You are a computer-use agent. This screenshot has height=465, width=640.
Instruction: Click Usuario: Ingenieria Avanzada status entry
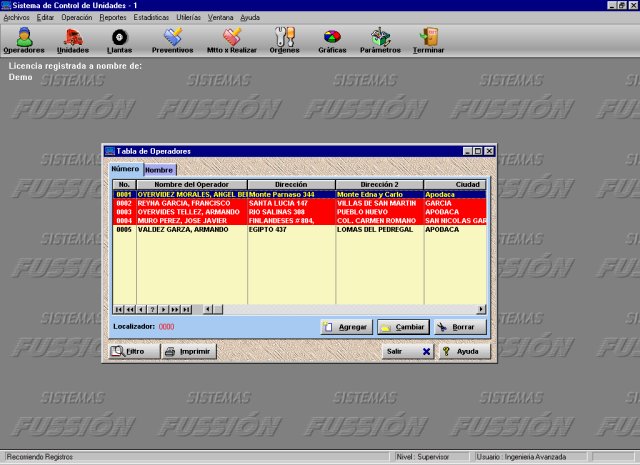[529, 457]
